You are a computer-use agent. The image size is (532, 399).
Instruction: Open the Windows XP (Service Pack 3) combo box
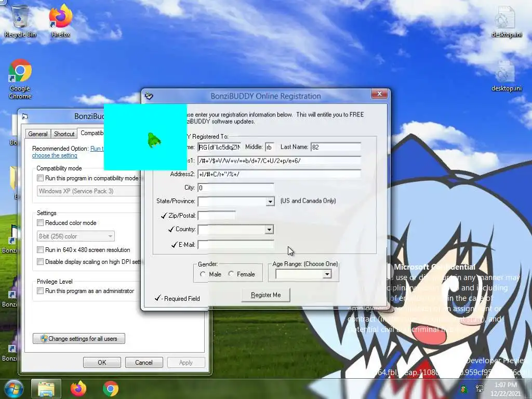click(89, 191)
